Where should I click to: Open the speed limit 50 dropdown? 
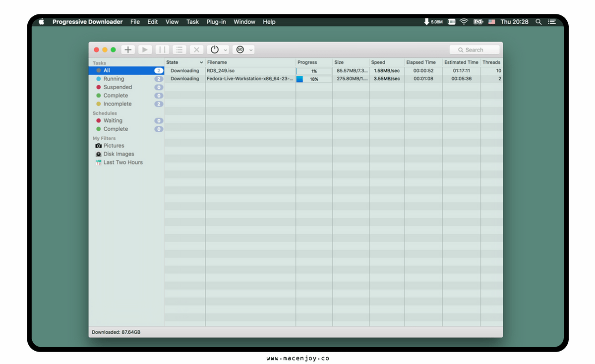tap(243, 50)
